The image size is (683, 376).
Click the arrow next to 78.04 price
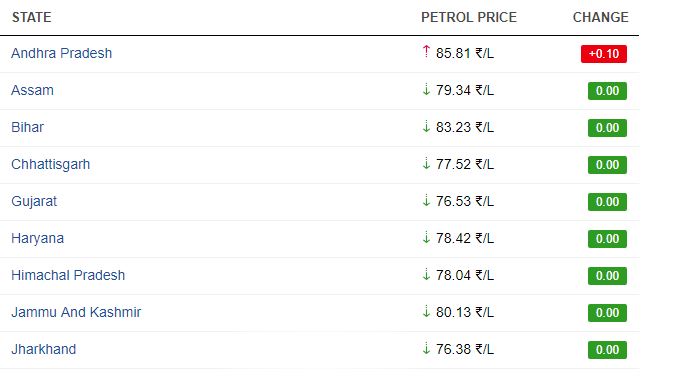click(426, 274)
